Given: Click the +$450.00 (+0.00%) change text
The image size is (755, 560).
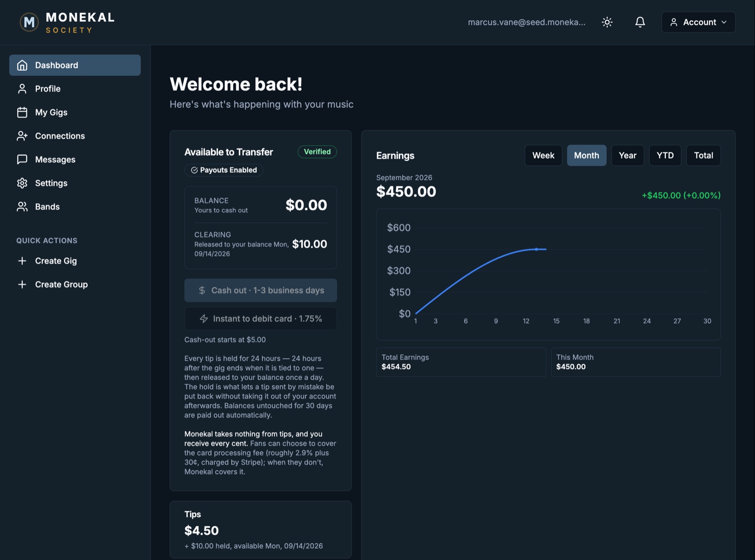Looking at the screenshot, I should tap(681, 195).
